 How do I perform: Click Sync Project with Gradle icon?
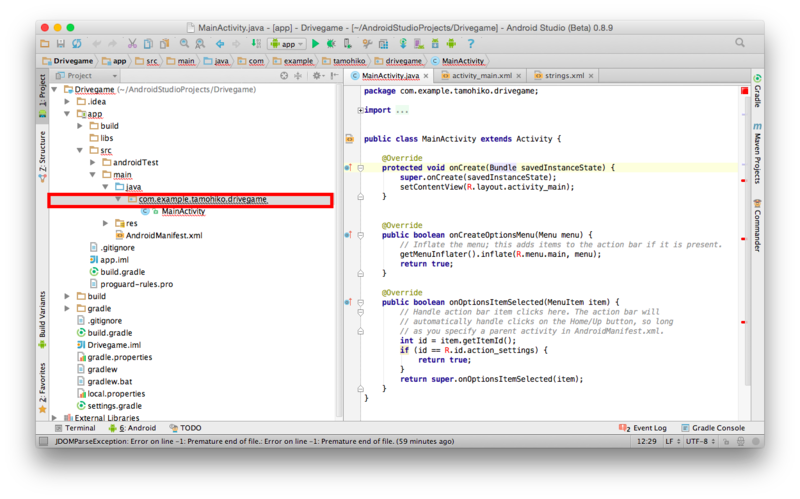403,44
